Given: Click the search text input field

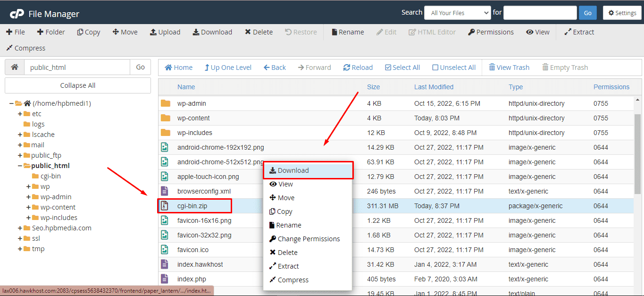Looking at the screenshot, I should point(540,13).
